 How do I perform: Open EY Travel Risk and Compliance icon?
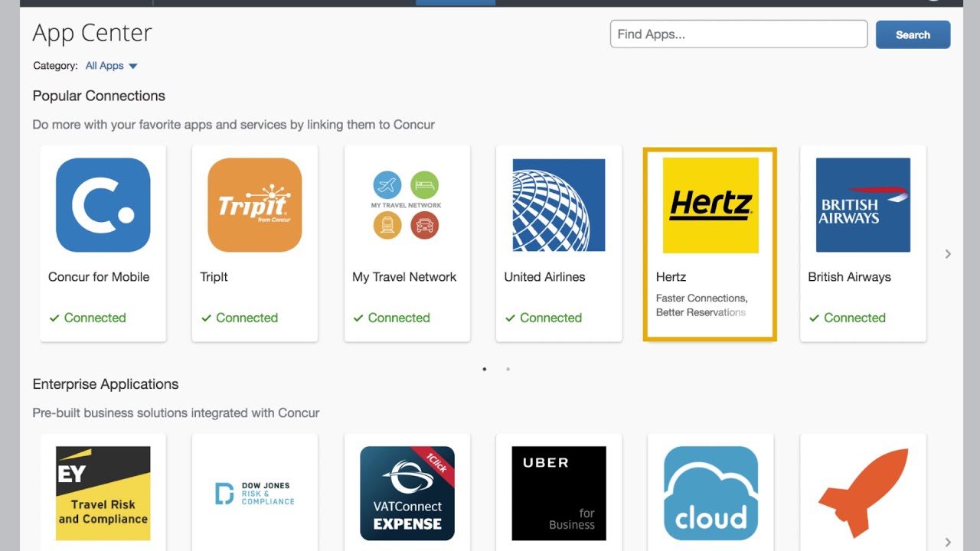point(103,494)
